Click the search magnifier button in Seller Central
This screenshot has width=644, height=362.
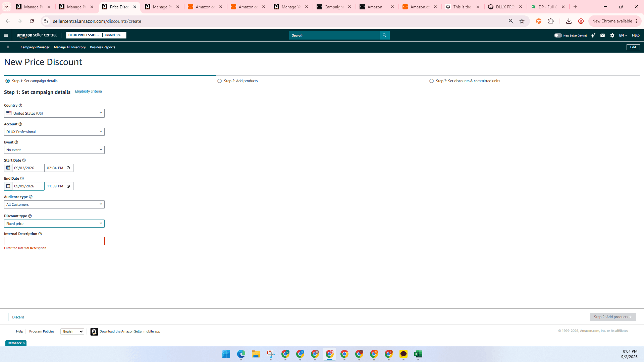(x=384, y=35)
